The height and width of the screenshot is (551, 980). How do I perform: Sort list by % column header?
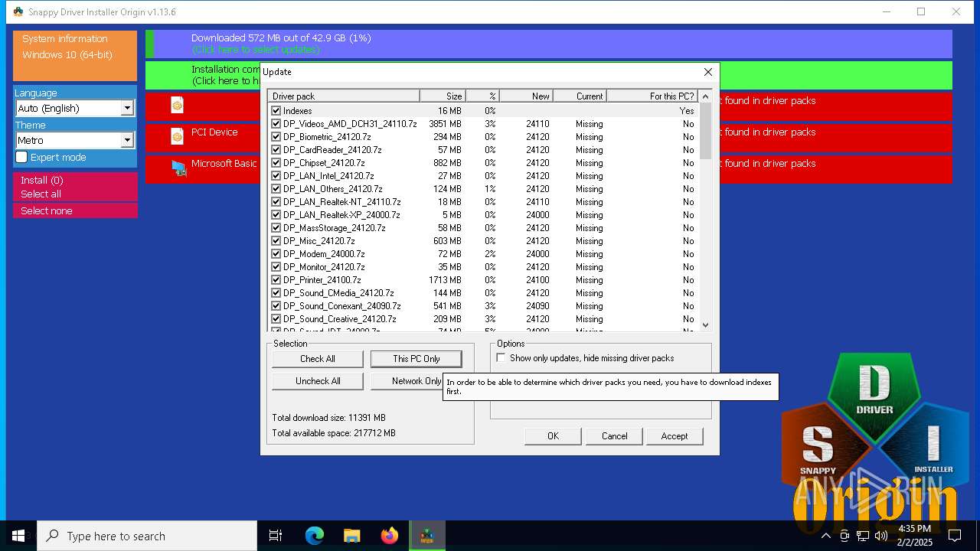pyautogui.click(x=482, y=96)
